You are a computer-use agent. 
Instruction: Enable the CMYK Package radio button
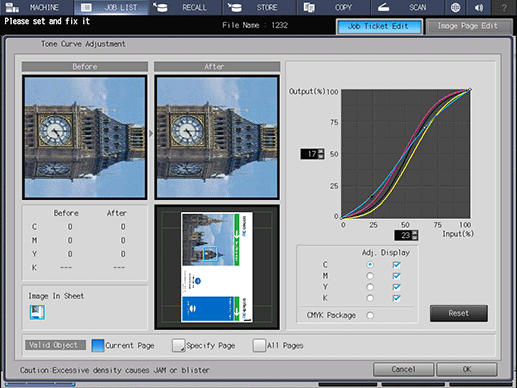tap(370, 315)
